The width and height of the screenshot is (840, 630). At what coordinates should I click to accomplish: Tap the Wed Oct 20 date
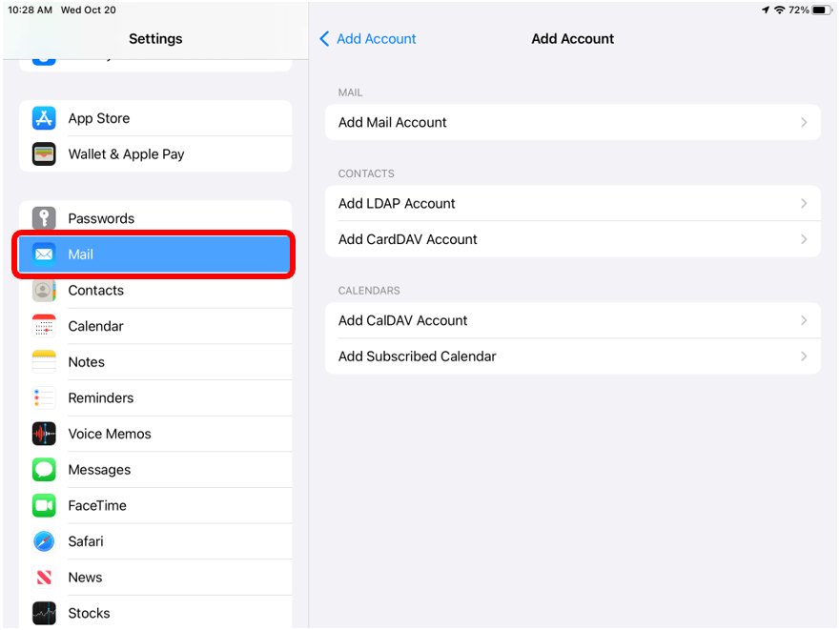(x=89, y=10)
